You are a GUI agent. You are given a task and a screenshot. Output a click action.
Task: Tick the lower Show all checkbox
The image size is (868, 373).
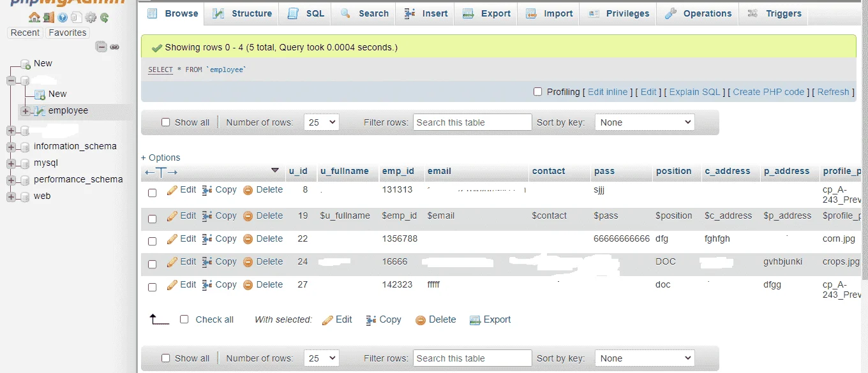pos(166,358)
